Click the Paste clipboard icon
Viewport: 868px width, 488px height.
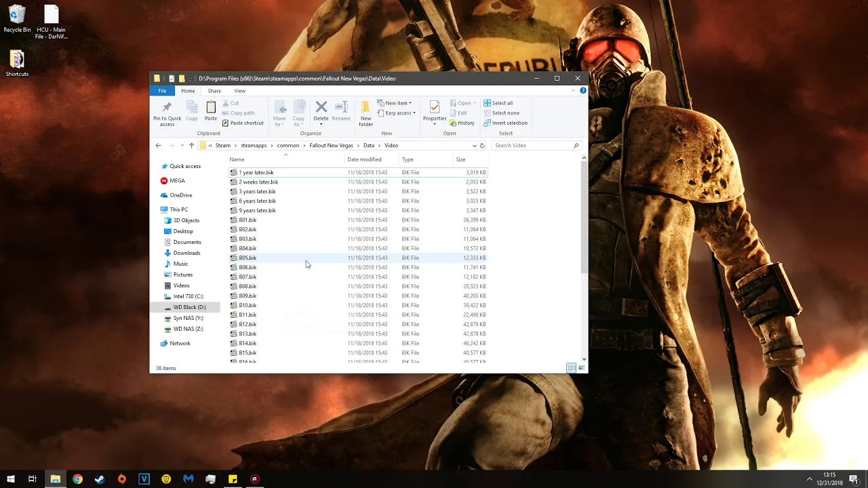click(x=211, y=107)
